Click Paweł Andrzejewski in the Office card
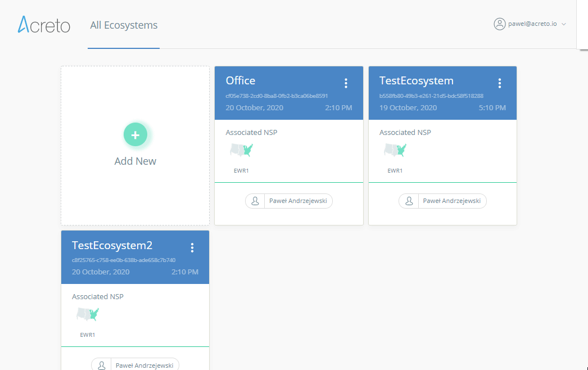Image resolution: width=588 pixels, height=370 pixels. coord(298,201)
